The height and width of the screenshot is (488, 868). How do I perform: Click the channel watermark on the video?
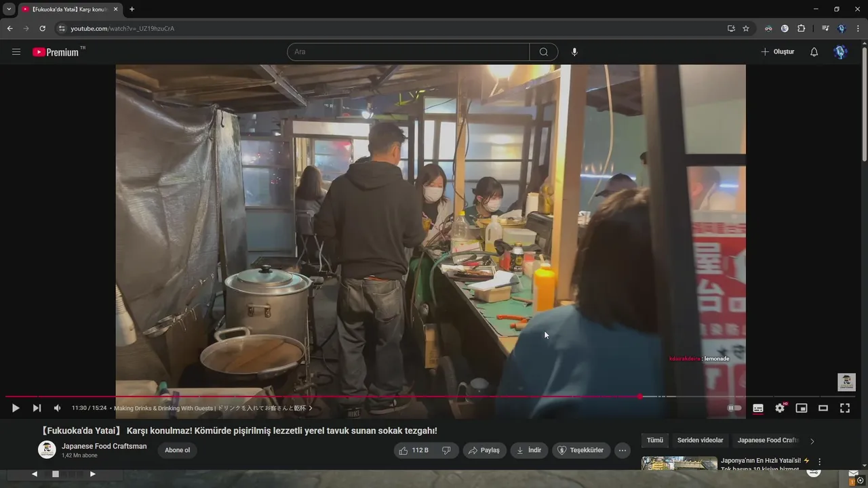[846, 382]
